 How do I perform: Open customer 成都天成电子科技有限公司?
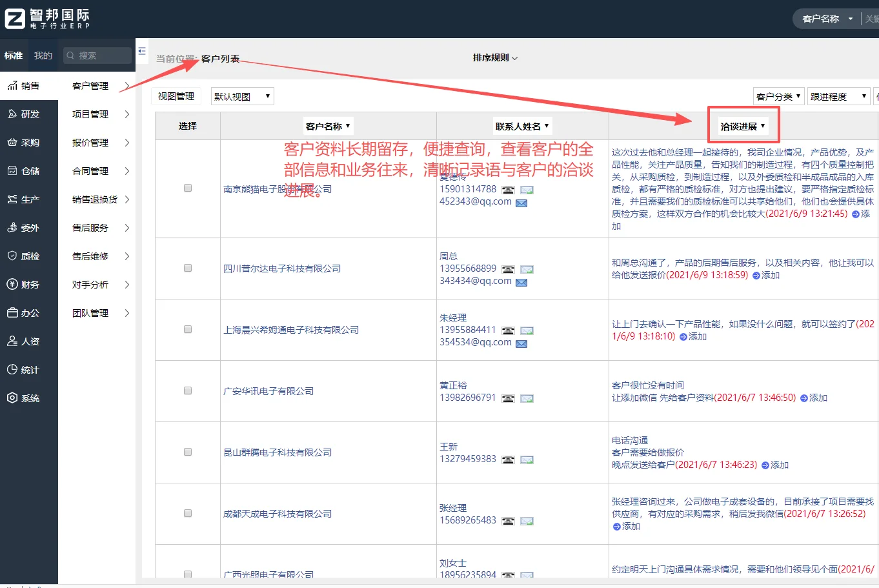[278, 514]
